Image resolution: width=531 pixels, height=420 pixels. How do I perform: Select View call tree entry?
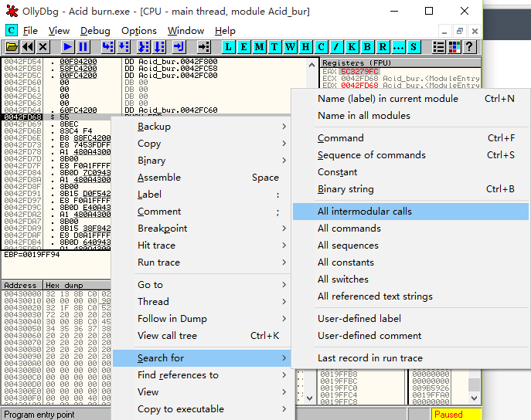(x=202, y=335)
